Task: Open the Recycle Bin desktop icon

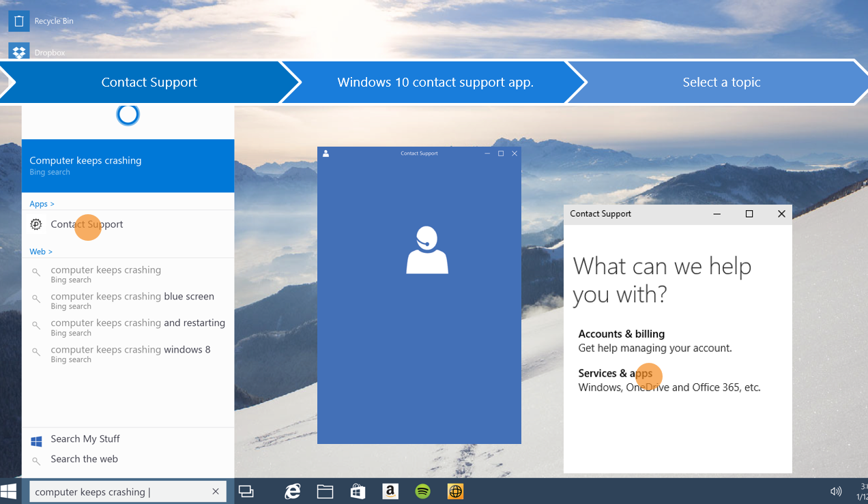Action: point(19,21)
